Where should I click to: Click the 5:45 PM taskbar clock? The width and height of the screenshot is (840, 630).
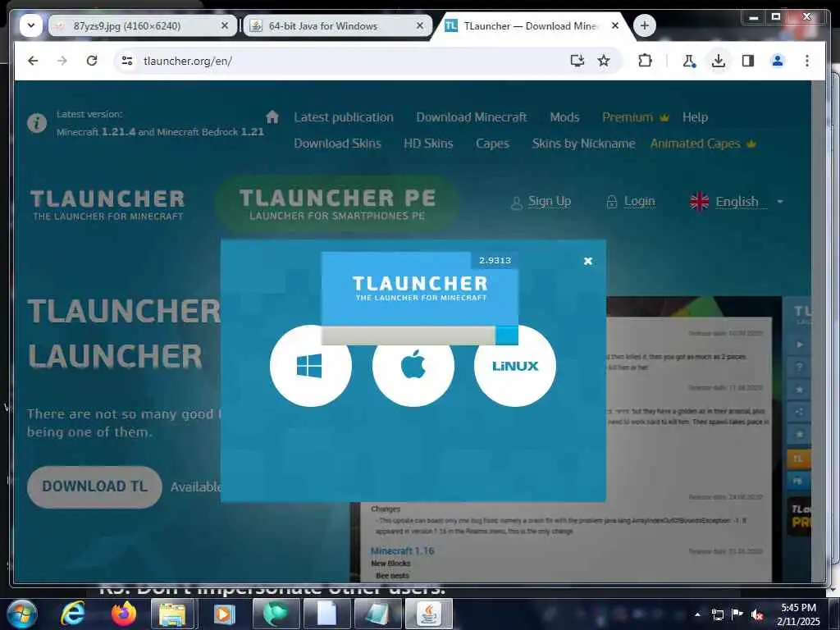798,614
